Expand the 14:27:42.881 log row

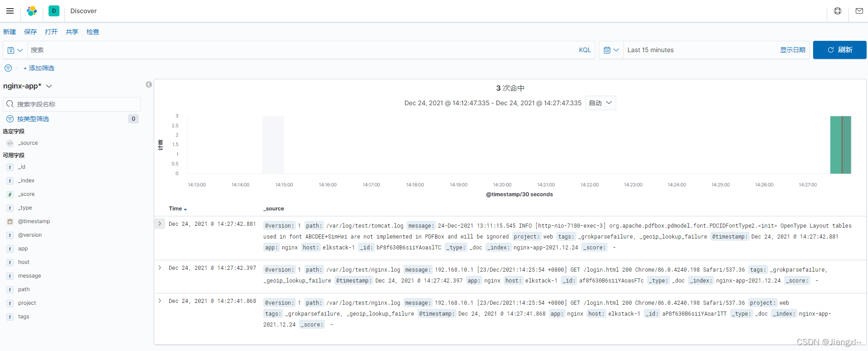coord(160,224)
